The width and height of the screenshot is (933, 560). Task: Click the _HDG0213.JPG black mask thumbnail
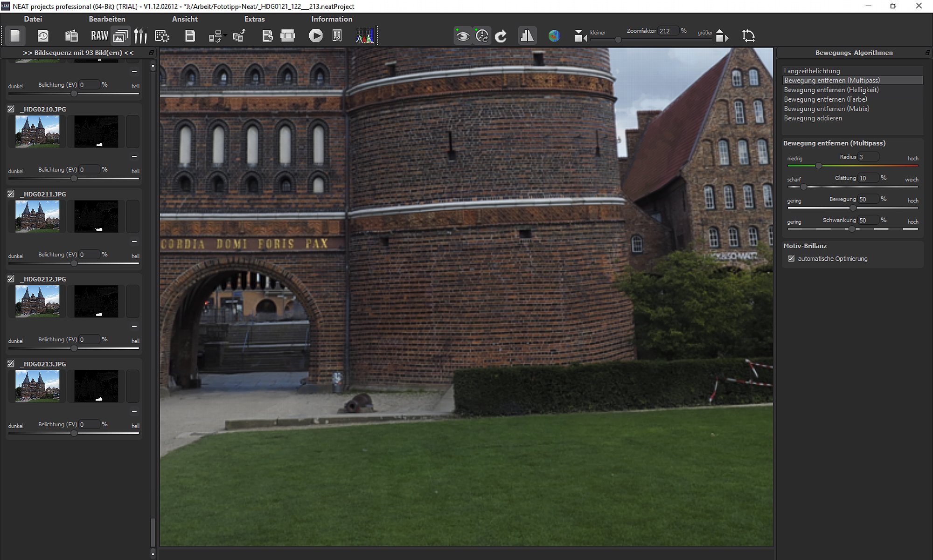tap(96, 386)
